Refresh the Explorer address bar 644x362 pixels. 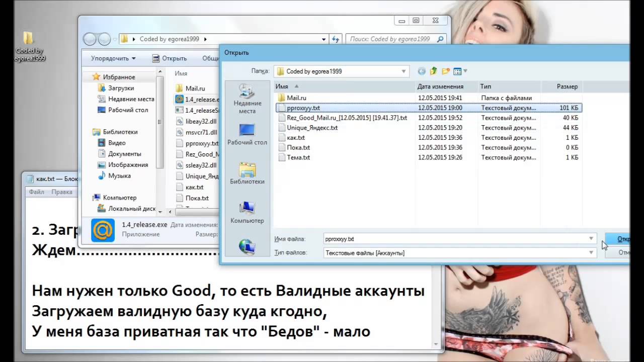tap(336, 39)
